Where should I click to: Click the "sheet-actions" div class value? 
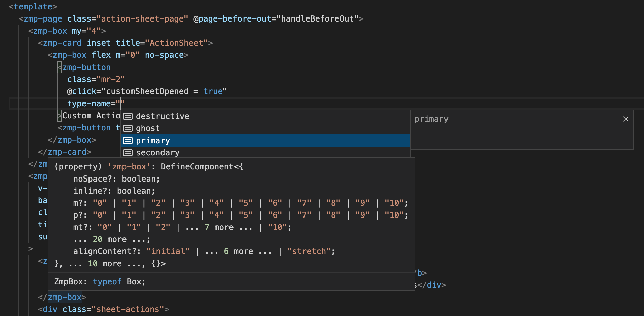click(129, 309)
